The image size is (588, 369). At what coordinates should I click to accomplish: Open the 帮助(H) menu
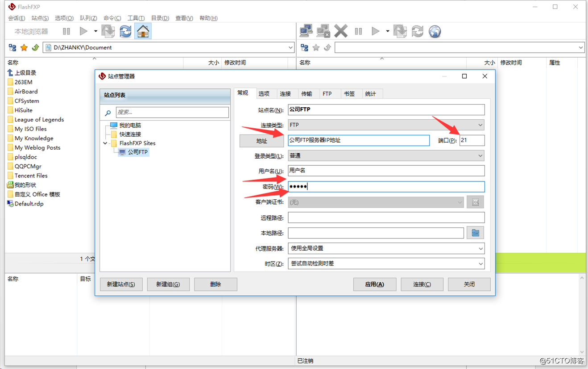pyautogui.click(x=208, y=18)
